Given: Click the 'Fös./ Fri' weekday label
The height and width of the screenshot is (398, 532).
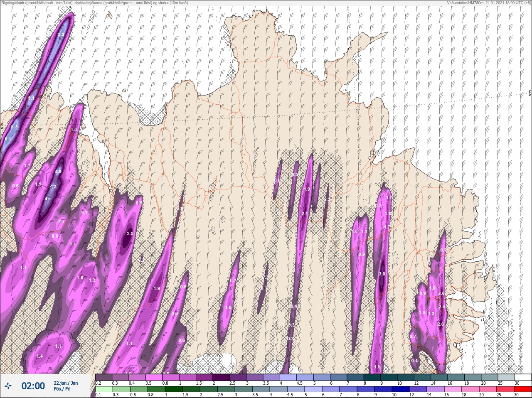Looking at the screenshot, I should 62,389.
